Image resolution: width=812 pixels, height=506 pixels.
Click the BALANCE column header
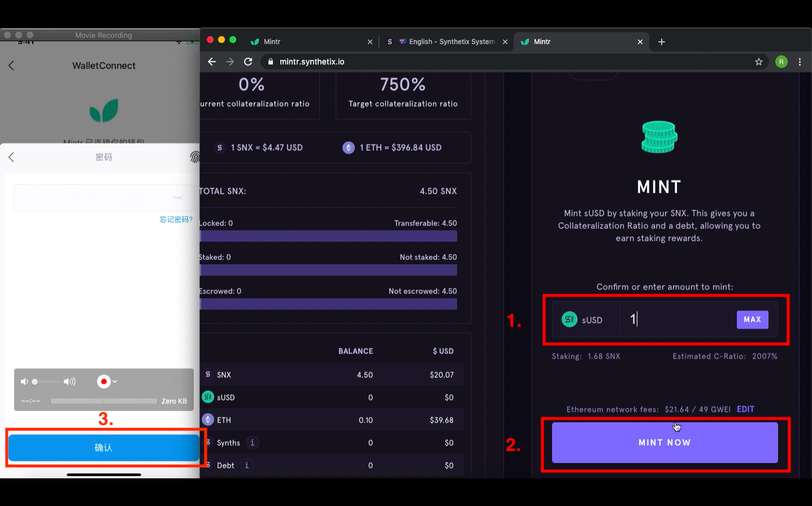tap(355, 351)
